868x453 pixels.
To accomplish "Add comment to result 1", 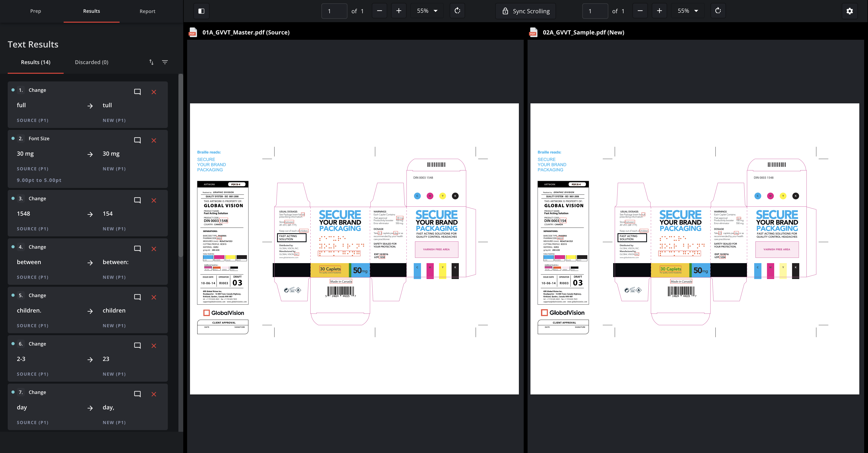I will (x=137, y=92).
